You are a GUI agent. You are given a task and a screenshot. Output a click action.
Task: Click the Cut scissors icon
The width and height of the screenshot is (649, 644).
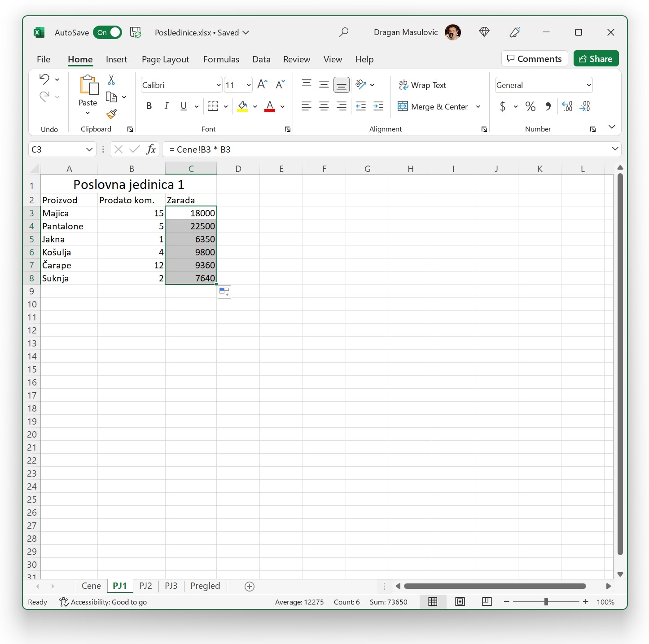[x=111, y=80]
